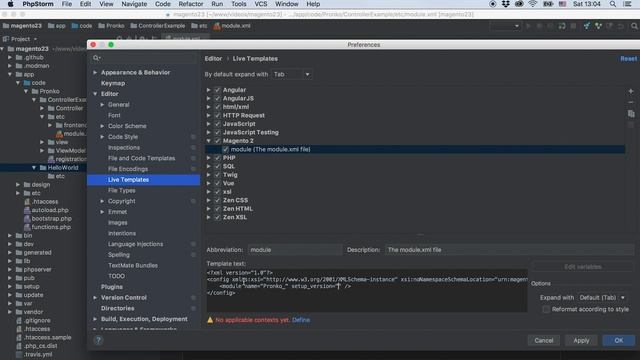Open the Apple menu
This screenshot has width=640, height=360.
click(x=10, y=4)
